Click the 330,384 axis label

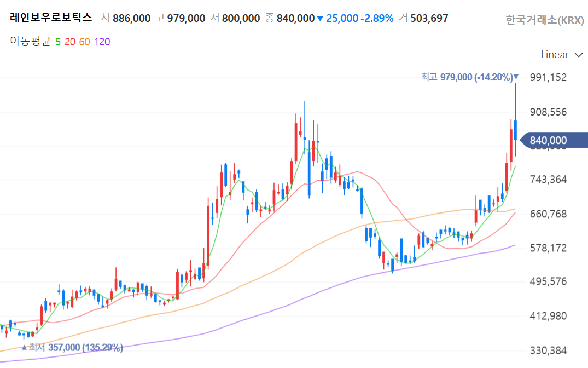click(x=548, y=350)
